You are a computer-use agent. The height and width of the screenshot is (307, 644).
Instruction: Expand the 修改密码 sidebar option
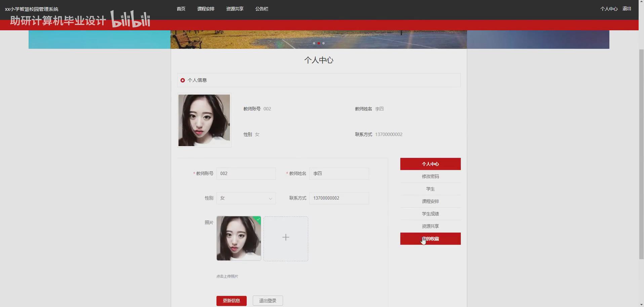tap(430, 176)
